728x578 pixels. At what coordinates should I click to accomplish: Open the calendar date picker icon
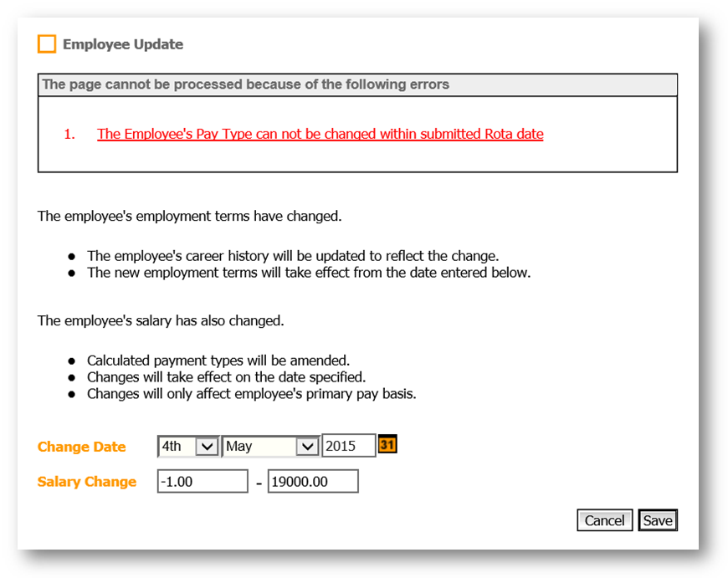[x=387, y=445]
